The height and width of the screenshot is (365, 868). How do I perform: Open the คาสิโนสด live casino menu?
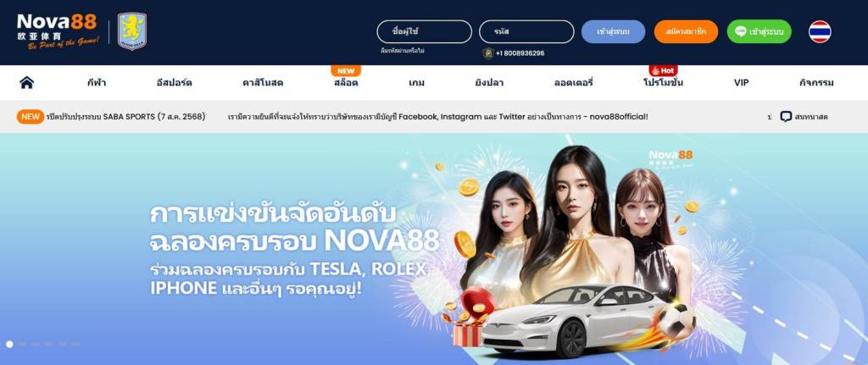(263, 83)
